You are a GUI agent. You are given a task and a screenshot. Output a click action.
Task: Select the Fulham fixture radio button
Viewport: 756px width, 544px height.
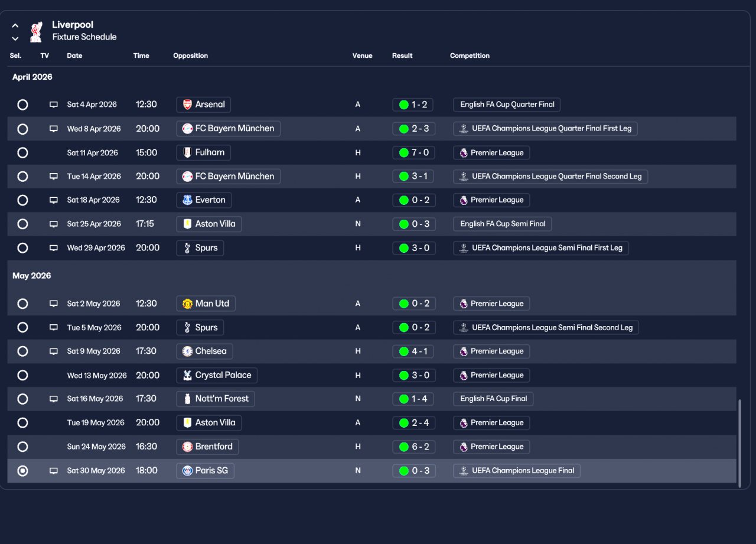click(x=22, y=152)
